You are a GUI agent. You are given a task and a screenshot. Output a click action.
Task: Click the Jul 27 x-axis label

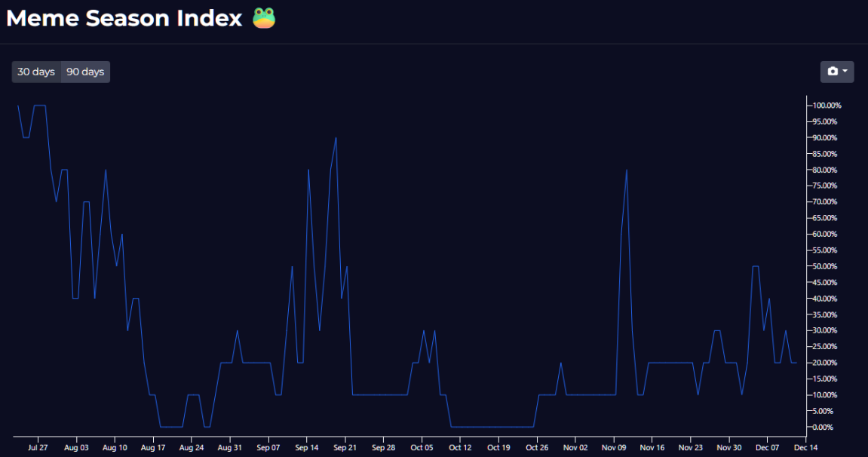[38, 447]
